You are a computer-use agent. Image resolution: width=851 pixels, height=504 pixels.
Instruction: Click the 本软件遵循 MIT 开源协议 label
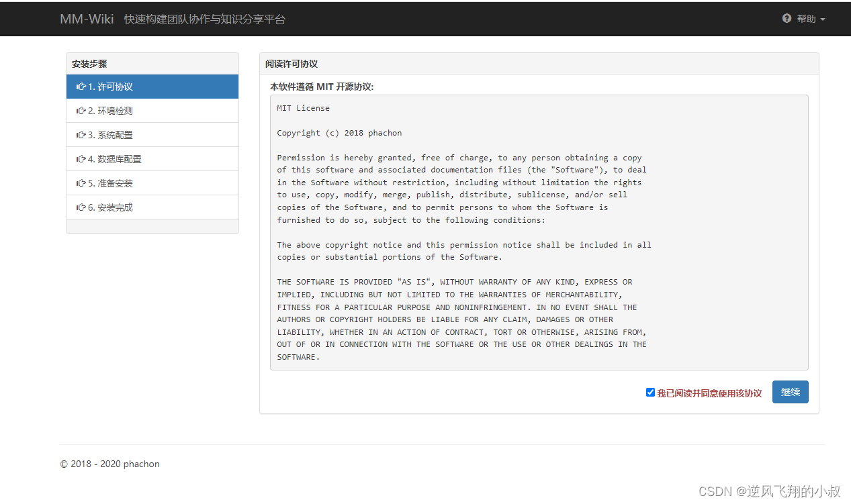click(x=322, y=87)
